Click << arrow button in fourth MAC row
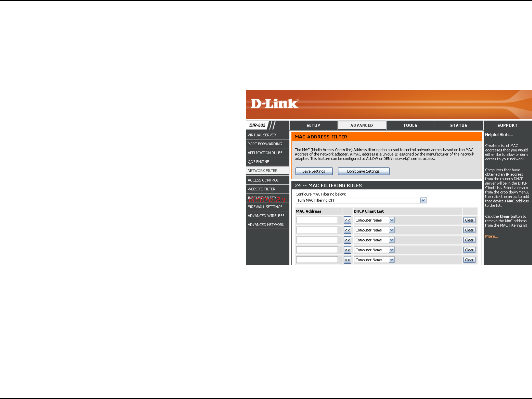Viewport: 532px width, 399px height. 347,250
